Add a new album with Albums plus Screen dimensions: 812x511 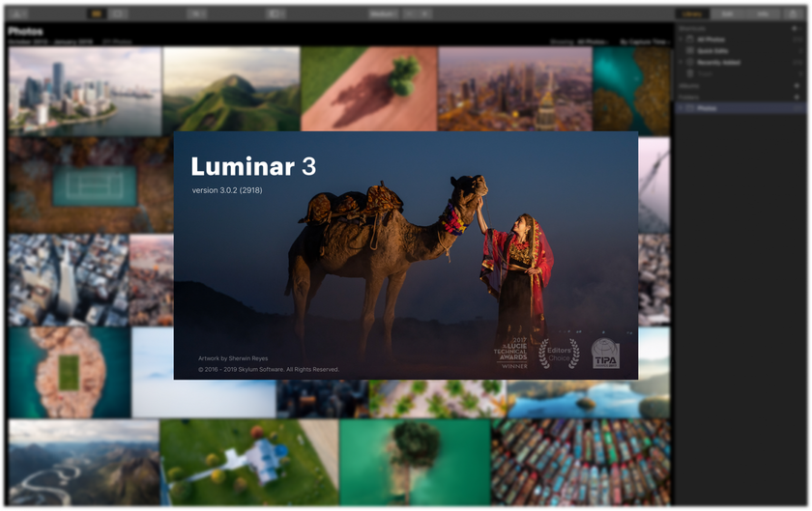coord(797,86)
